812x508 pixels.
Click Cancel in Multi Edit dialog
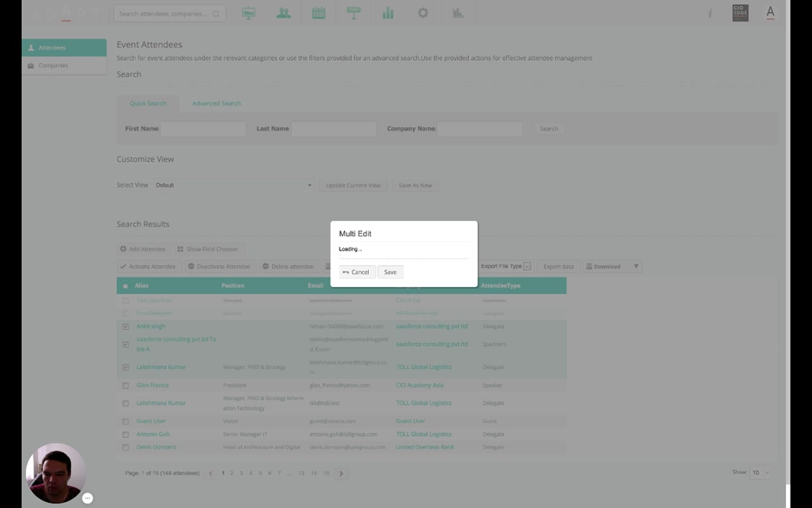click(357, 272)
